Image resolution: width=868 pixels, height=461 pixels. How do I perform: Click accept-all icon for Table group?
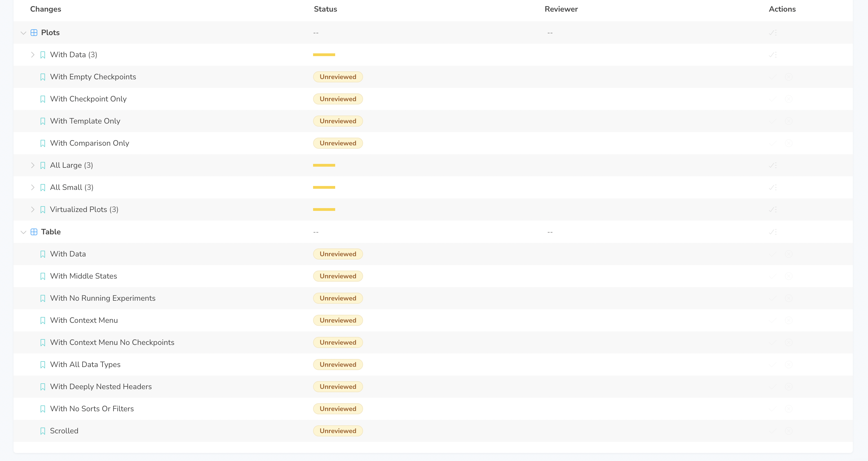773,232
